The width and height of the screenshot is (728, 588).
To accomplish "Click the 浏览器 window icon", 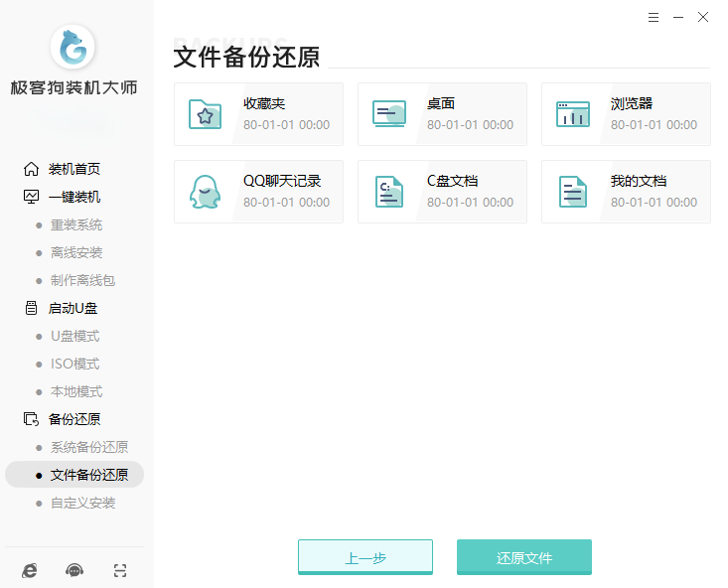I will tap(572, 114).
